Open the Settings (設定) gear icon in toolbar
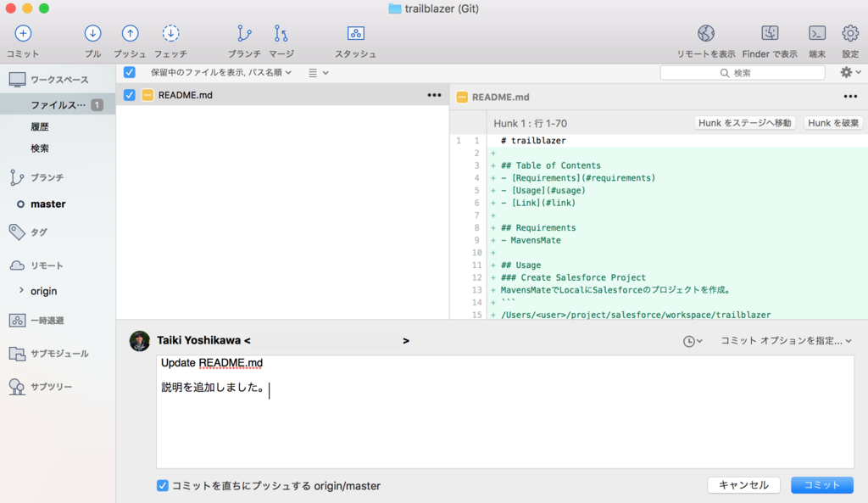 coord(850,33)
